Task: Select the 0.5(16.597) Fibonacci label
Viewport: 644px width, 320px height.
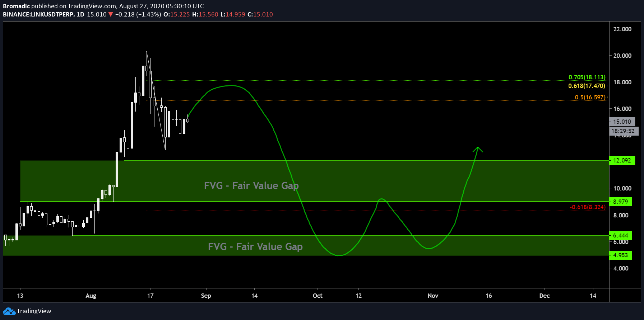Action: click(x=590, y=97)
